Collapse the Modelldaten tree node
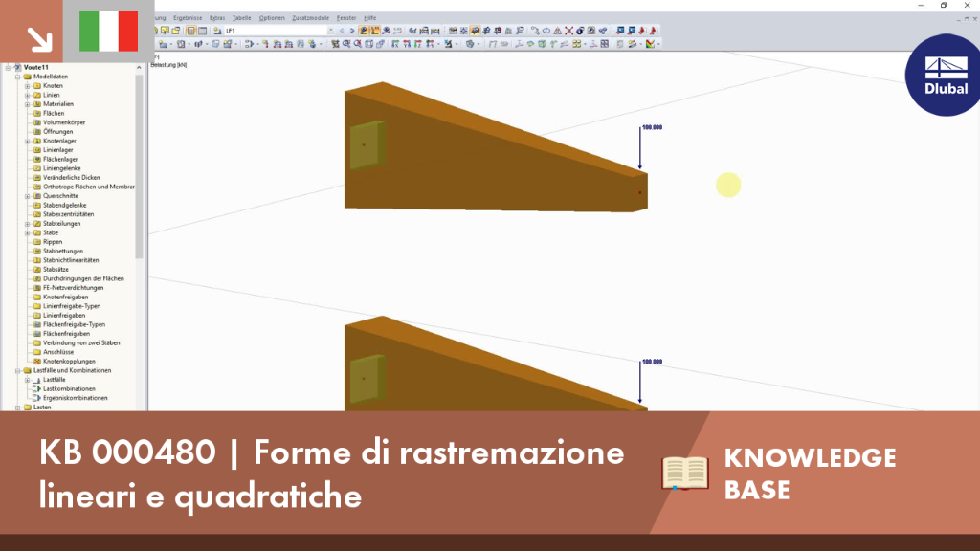 [18, 77]
